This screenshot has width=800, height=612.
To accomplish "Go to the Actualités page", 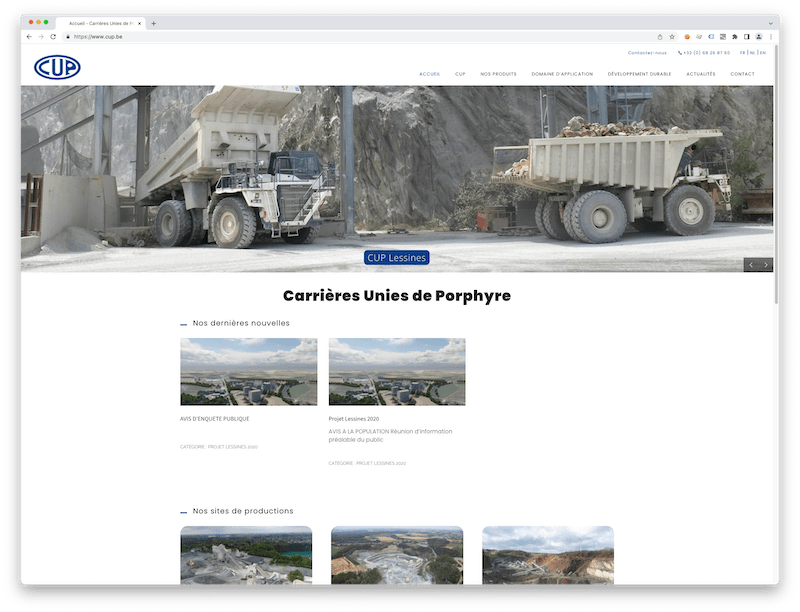I will point(701,74).
